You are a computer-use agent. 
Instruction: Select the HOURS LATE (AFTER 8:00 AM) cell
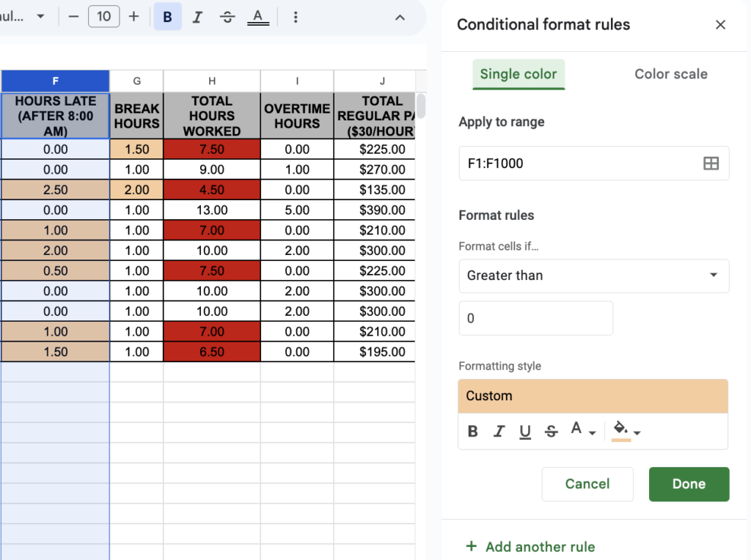tap(56, 116)
